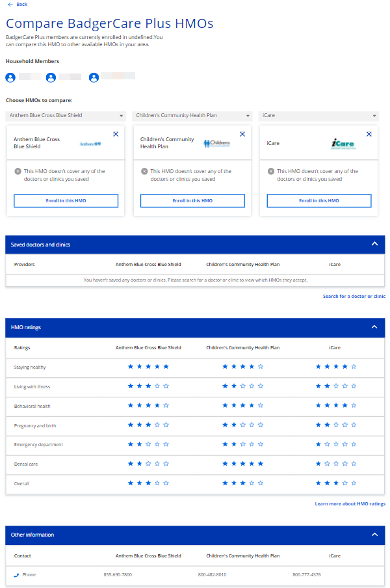Collapse the Saved doctors and clinics section

(374, 244)
